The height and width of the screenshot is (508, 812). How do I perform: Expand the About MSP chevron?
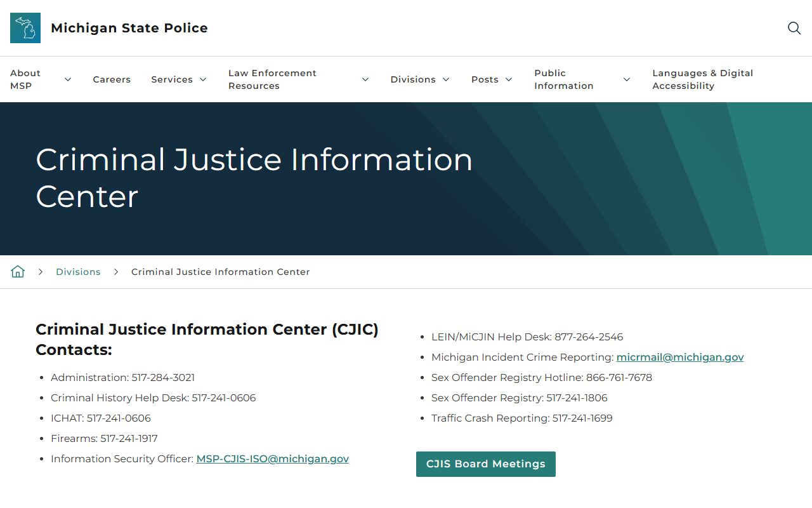tap(68, 79)
